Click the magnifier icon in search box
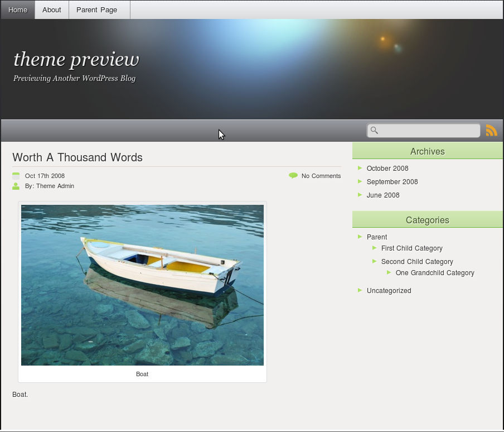Image resolution: width=504 pixels, height=432 pixels. (375, 131)
